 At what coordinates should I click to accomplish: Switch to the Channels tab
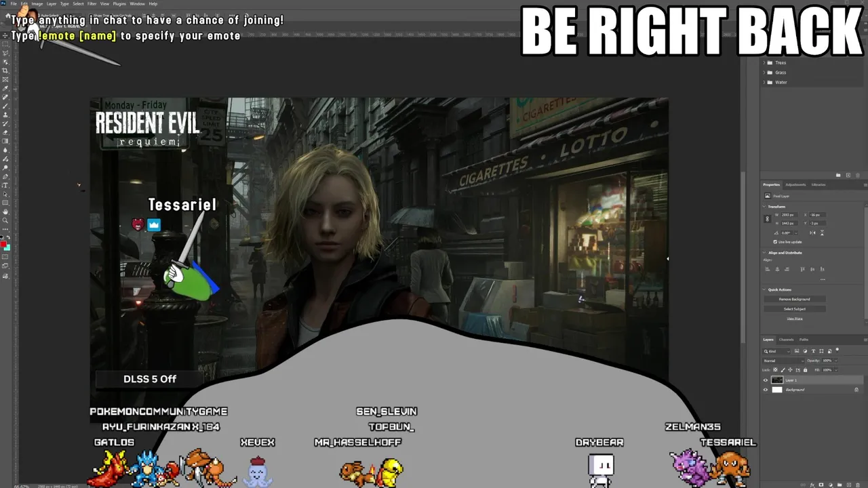(x=787, y=340)
